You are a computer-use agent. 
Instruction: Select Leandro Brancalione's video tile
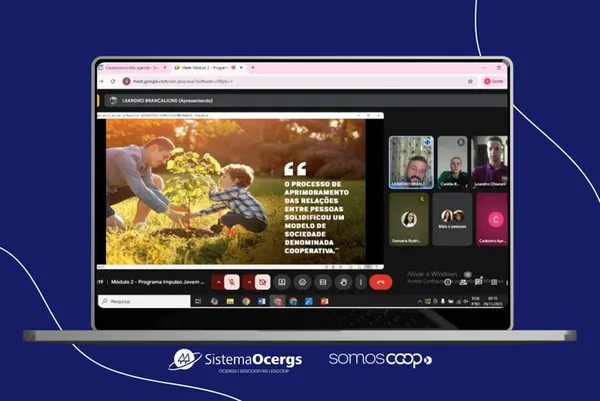410,160
